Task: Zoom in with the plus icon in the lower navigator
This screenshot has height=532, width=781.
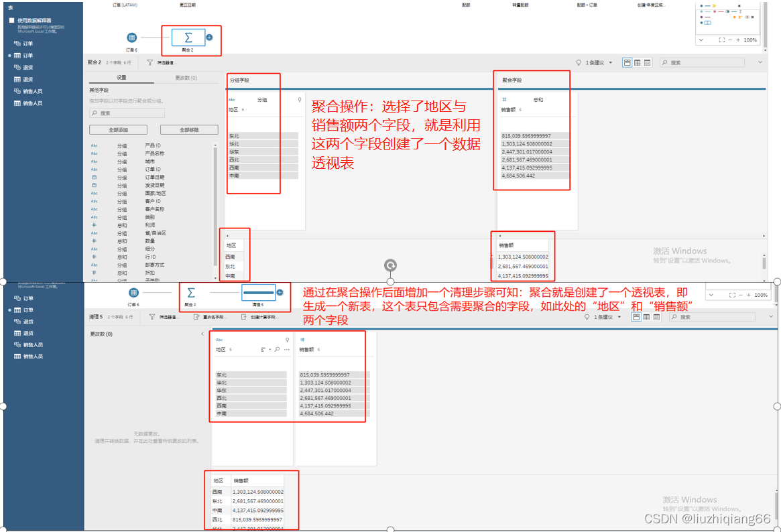Action: tap(749, 295)
